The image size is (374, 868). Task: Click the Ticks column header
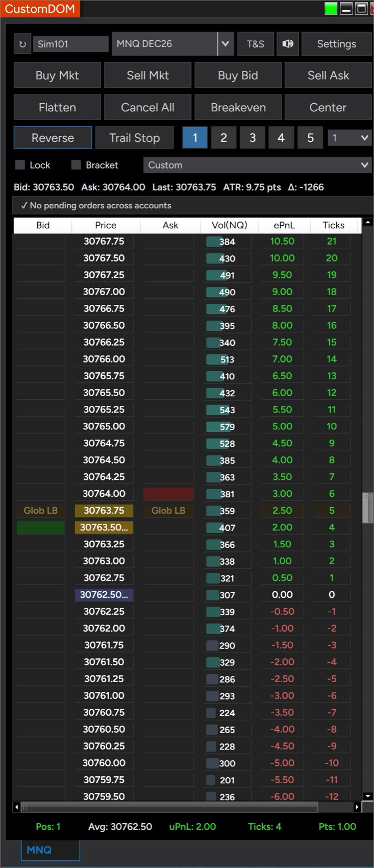[x=334, y=225]
